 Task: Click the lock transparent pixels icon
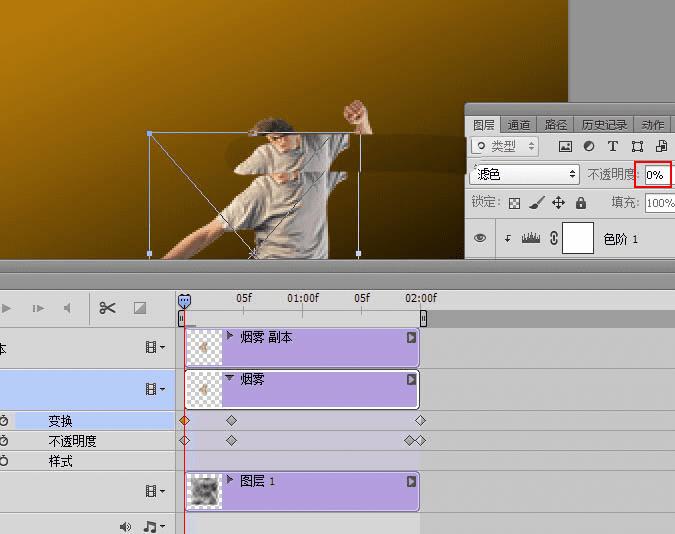[514, 203]
